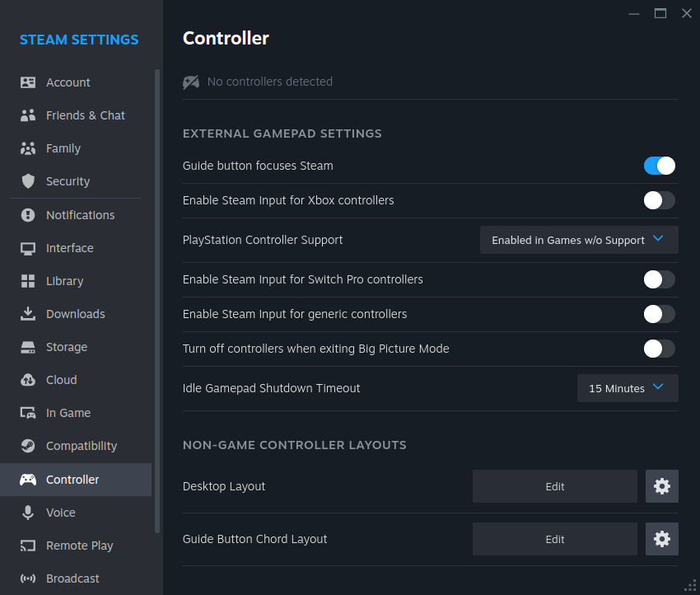
Task: Disable Guide button focuses Steam toggle
Action: [x=659, y=166]
